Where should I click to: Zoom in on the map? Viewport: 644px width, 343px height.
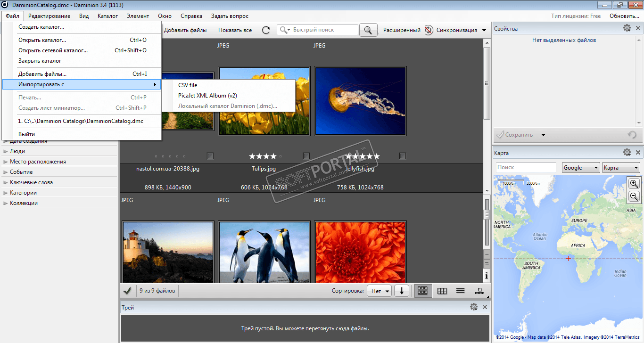tap(634, 184)
